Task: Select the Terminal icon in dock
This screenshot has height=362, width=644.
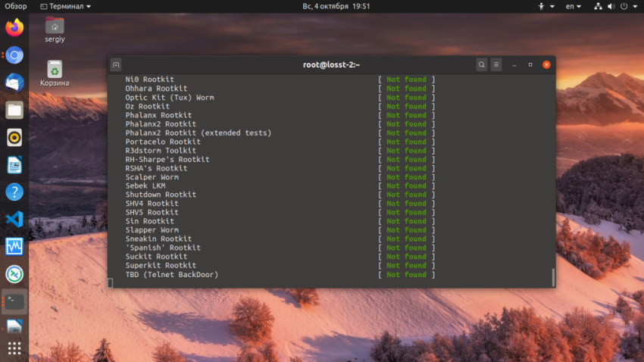Action: [14, 301]
